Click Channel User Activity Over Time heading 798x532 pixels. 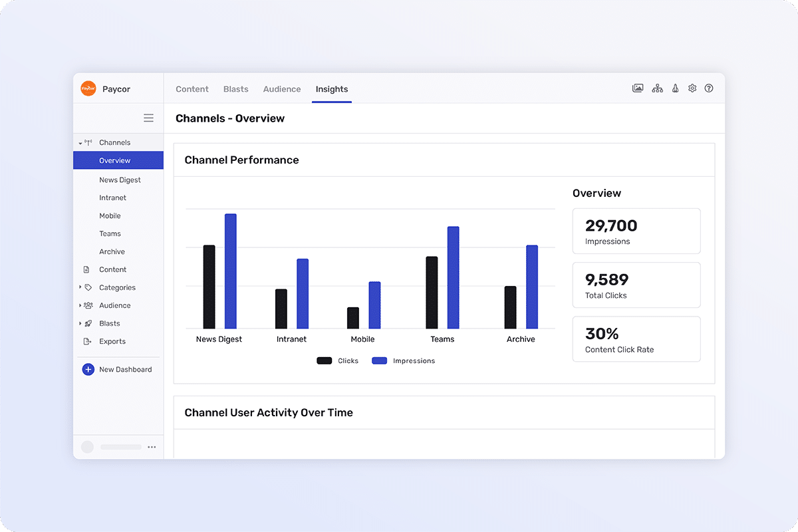tap(269, 412)
